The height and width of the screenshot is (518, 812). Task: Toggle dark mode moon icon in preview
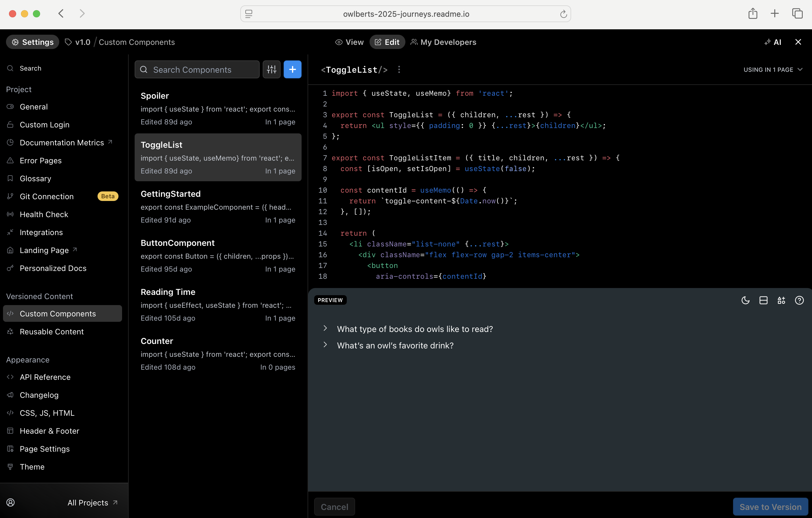pos(745,300)
